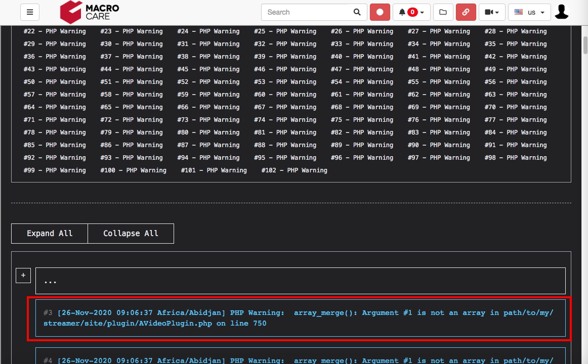This screenshot has height=364, width=588.
Task: Click the red record button in toolbar
Action: (x=380, y=12)
